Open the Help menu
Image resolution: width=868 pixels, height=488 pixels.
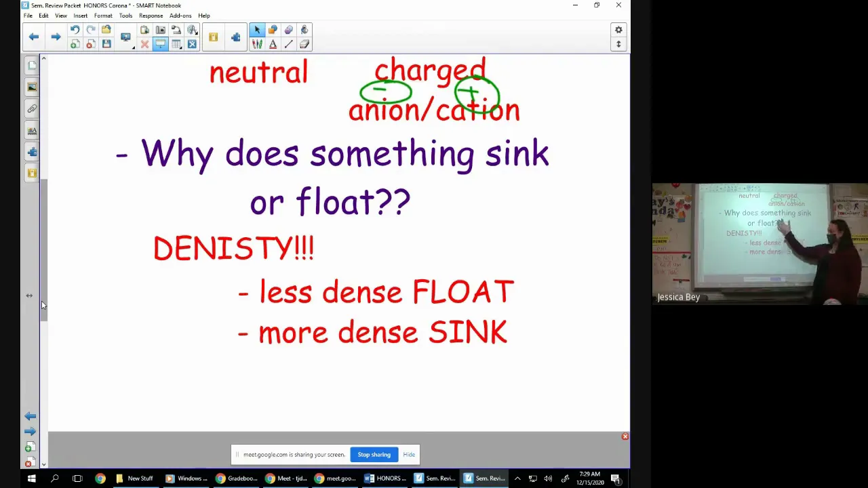point(204,16)
